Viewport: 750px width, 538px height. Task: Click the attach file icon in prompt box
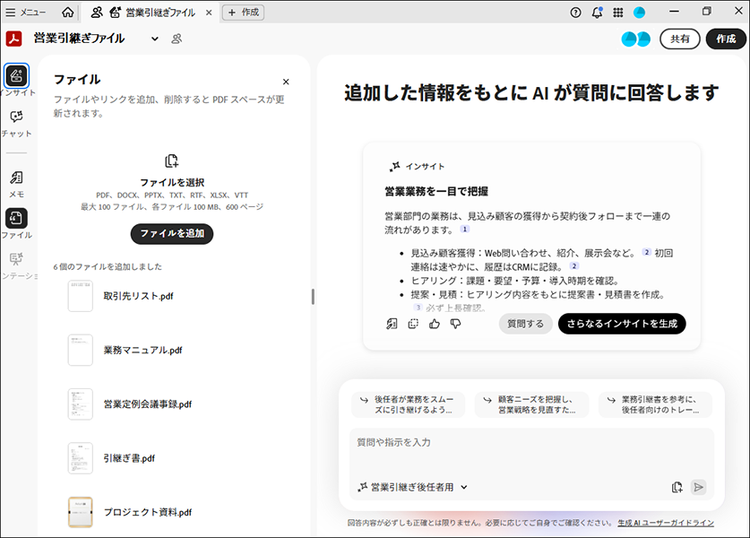pyautogui.click(x=677, y=487)
